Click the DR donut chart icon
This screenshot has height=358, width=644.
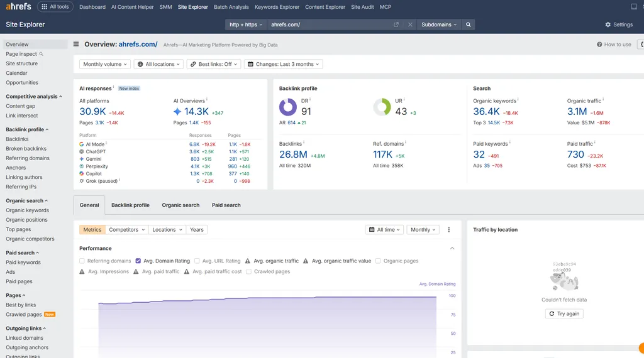(x=288, y=107)
